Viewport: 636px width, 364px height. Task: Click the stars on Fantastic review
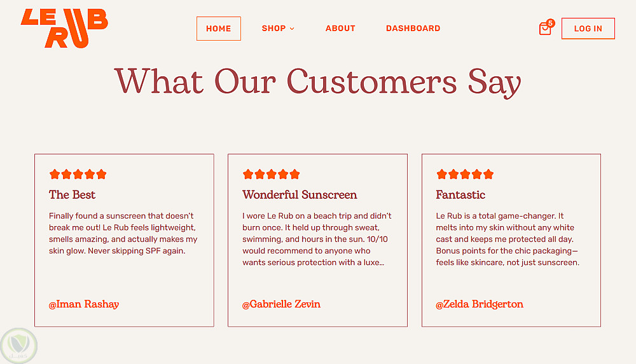465,174
